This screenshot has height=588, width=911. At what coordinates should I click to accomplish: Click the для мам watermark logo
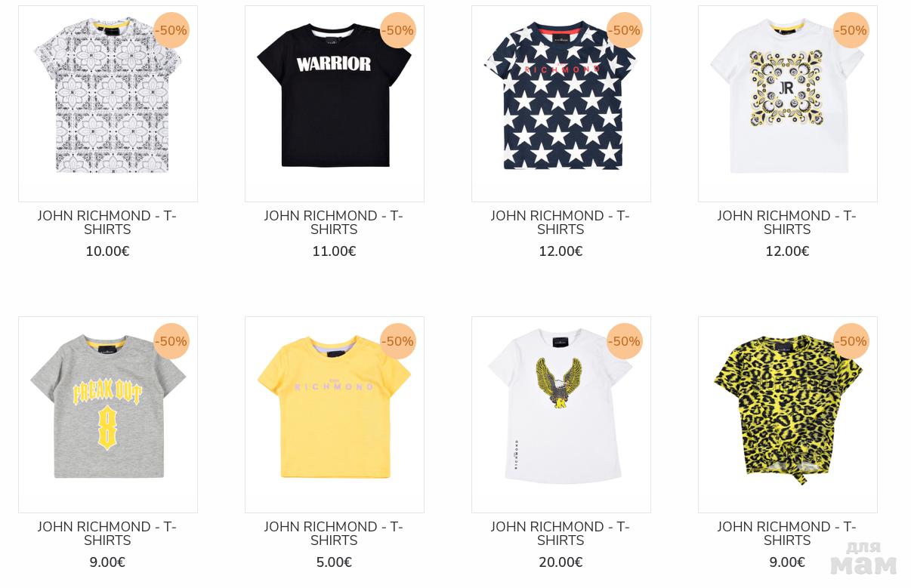click(x=863, y=558)
